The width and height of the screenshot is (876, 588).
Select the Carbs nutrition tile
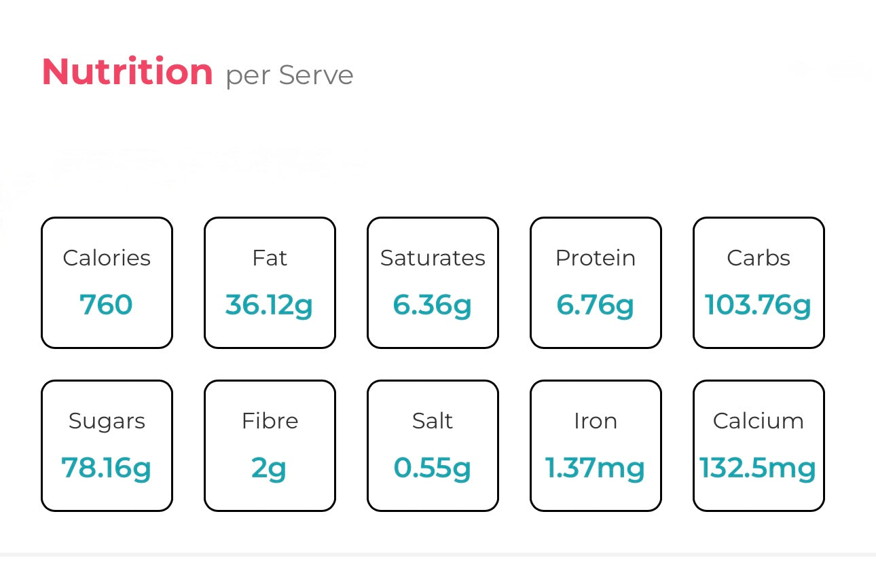point(759,282)
